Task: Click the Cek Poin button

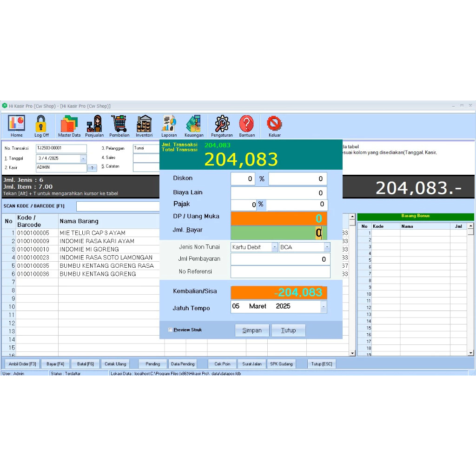Action: click(222, 364)
